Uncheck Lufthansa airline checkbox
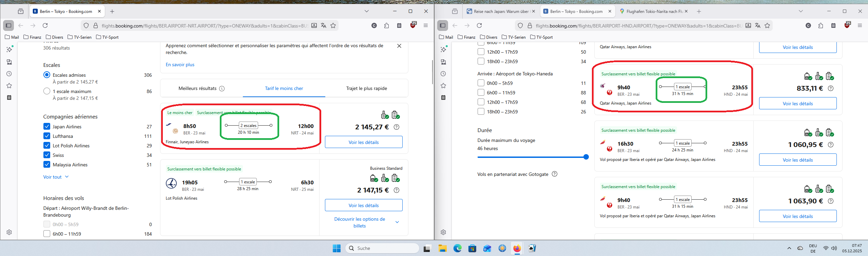Image resolution: width=868 pixels, height=256 pixels. (47, 136)
